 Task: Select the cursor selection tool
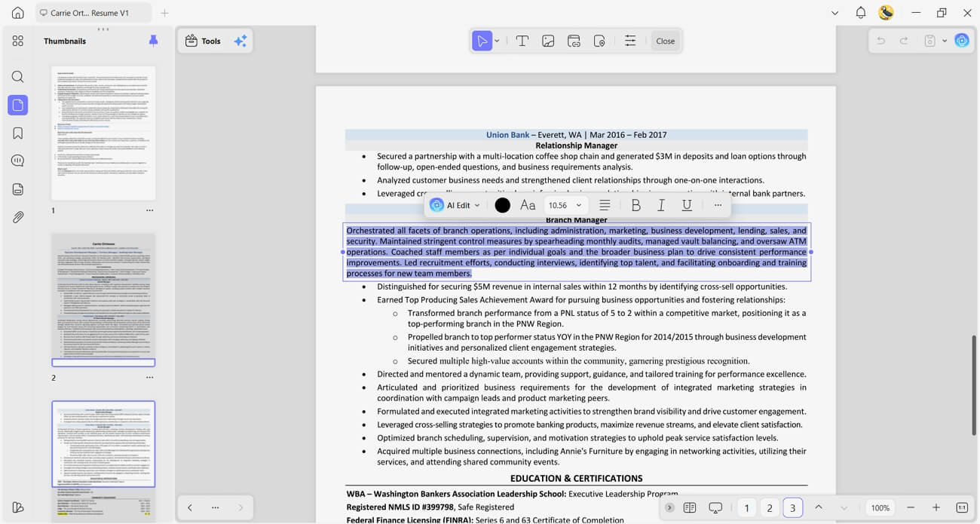tap(481, 41)
